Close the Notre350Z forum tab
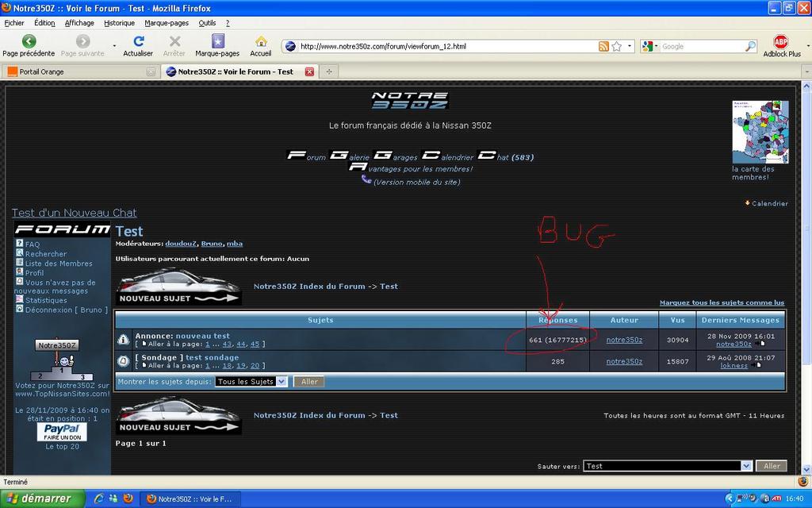 [309, 71]
